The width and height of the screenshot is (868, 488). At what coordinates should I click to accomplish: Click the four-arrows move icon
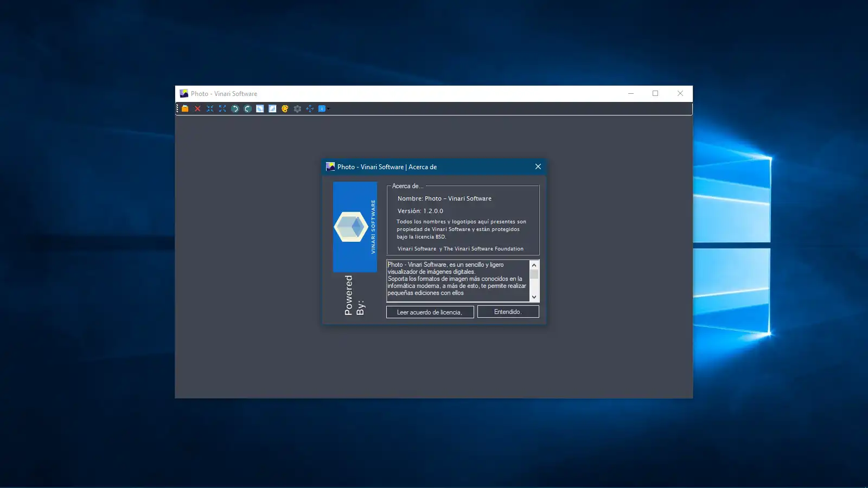click(x=310, y=108)
